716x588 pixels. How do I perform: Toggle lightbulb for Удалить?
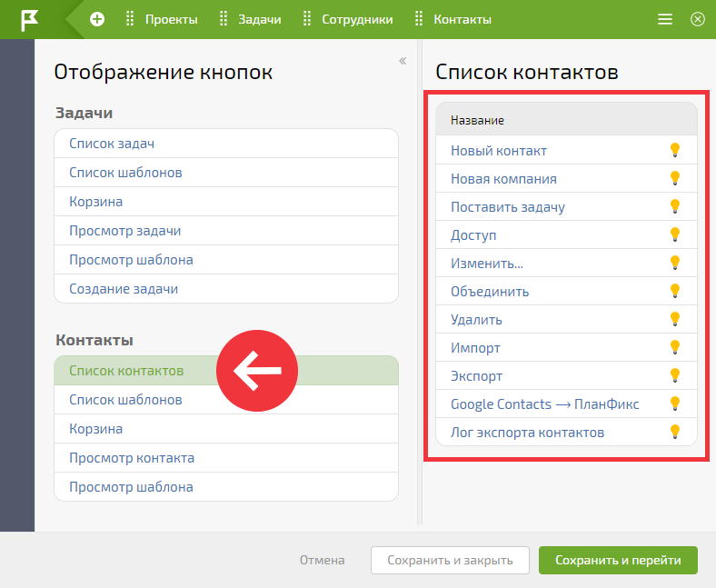[x=675, y=319]
